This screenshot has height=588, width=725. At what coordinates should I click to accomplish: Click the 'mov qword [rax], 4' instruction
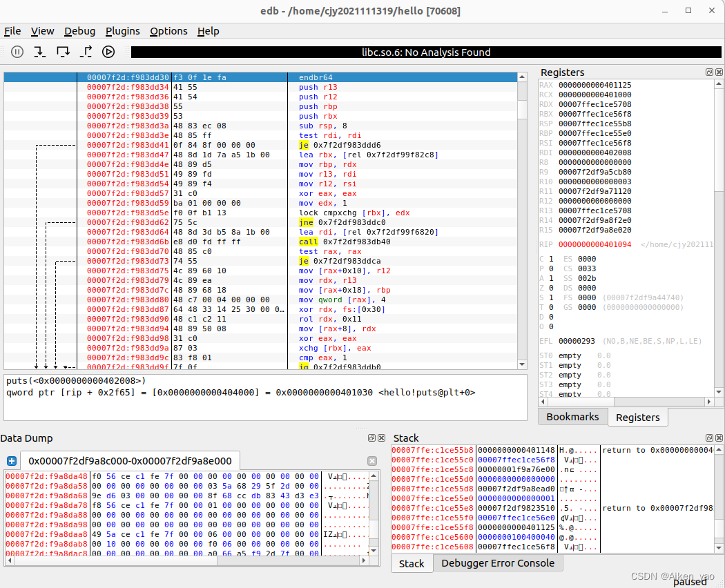pos(341,300)
